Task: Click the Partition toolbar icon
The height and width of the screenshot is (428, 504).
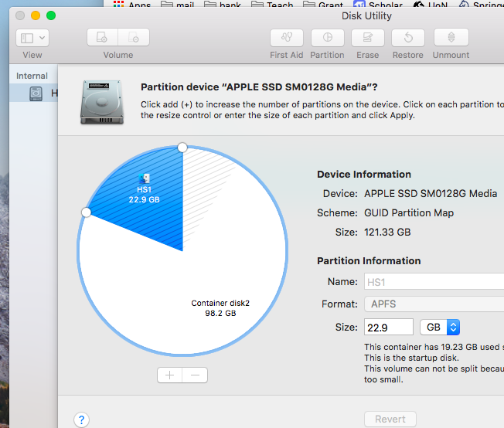Action: point(328,38)
